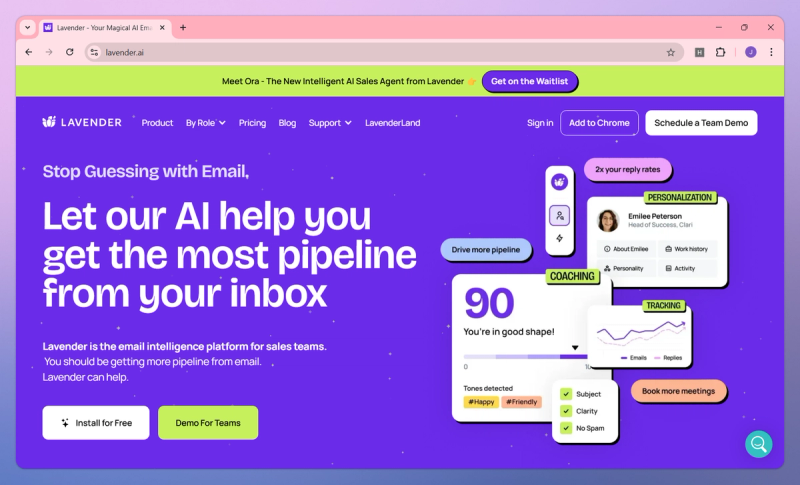800x485 pixels.
Task: Click the score number 90
Action: (489, 303)
